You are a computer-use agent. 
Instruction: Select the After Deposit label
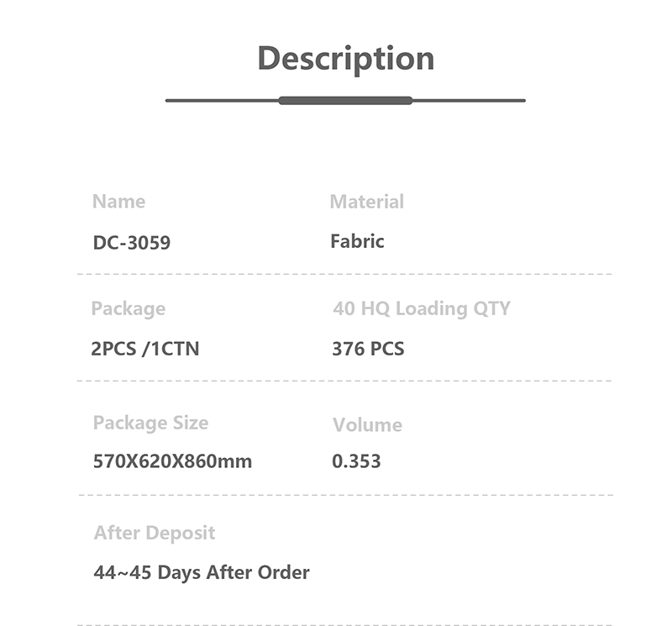click(x=155, y=533)
